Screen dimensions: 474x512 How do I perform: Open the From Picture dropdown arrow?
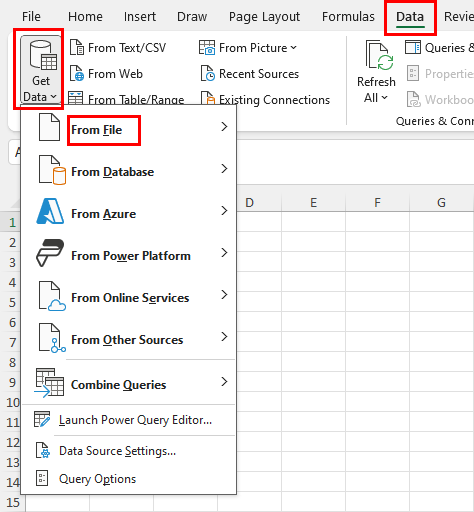293,48
